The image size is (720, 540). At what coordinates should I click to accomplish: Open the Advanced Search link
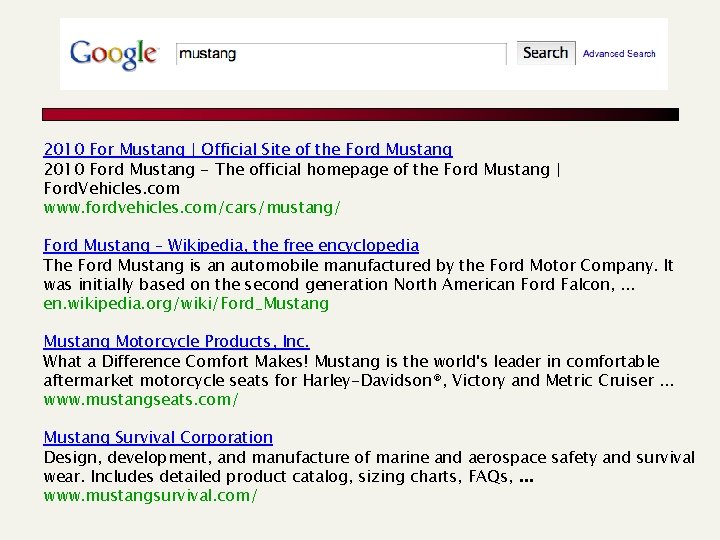(619, 54)
